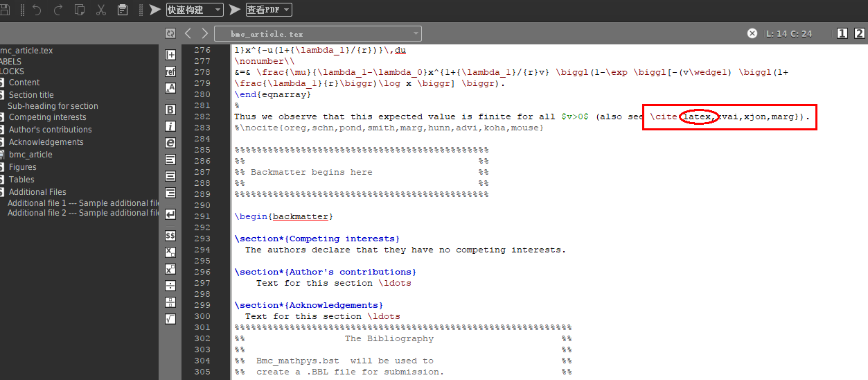Insert a ref cross-reference
The width and height of the screenshot is (868, 380).
click(x=170, y=71)
